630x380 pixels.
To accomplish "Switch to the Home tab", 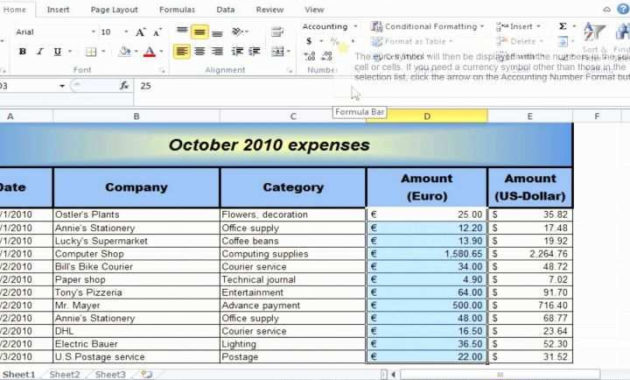I will tap(14, 9).
